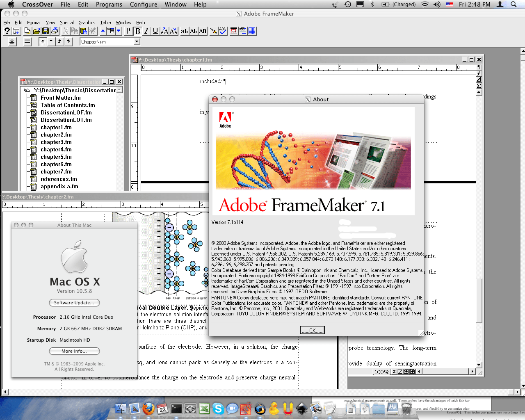Click the uppercase 'AB' case icon
Screen dimensions: 525x420
click(x=203, y=31)
